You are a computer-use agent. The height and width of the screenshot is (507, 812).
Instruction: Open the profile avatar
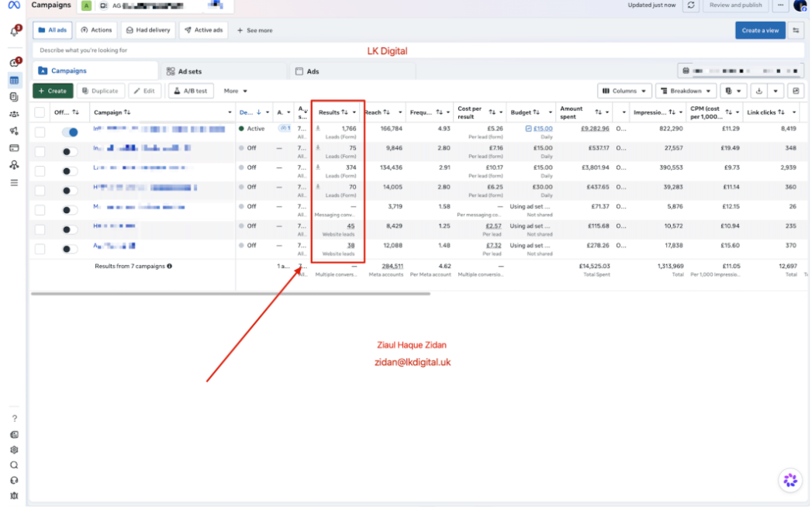click(x=800, y=5)
